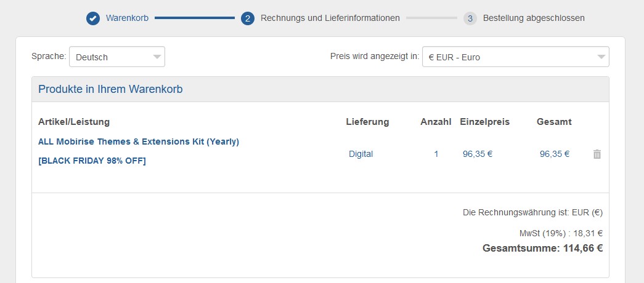Click the Einzelpreis 96,35 € value

(478, 154)
